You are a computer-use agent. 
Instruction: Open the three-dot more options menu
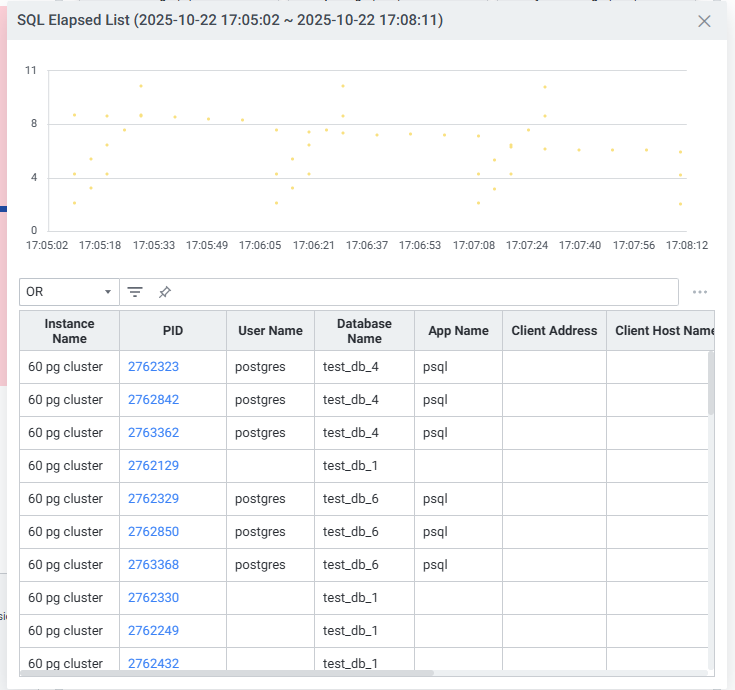pyautogui.click(x=700, y=292)
